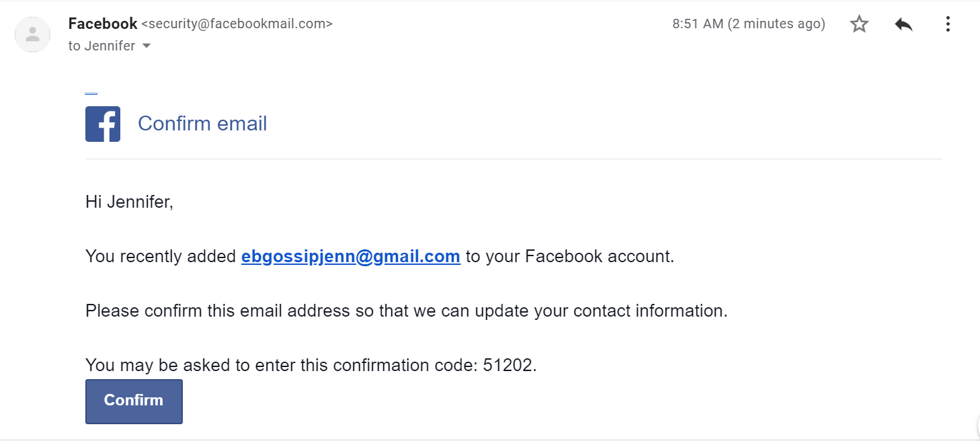Click the 'You recently added' text

coord(160,256)
